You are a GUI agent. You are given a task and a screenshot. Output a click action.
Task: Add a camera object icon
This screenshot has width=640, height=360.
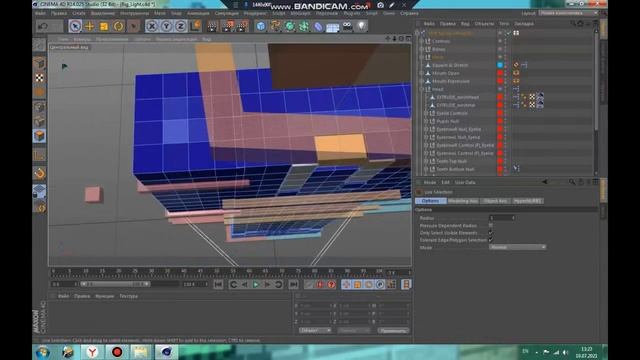(x=347, y=26)
